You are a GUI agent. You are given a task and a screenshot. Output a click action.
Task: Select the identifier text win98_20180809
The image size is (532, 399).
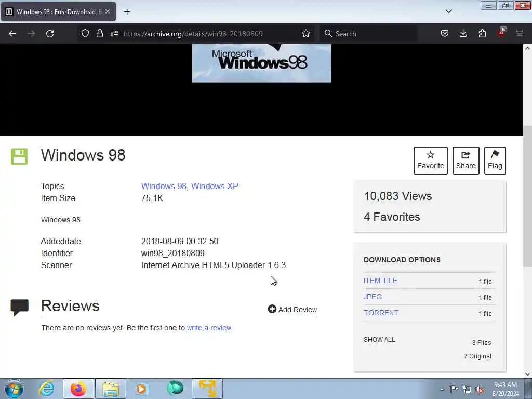(172, 254)
